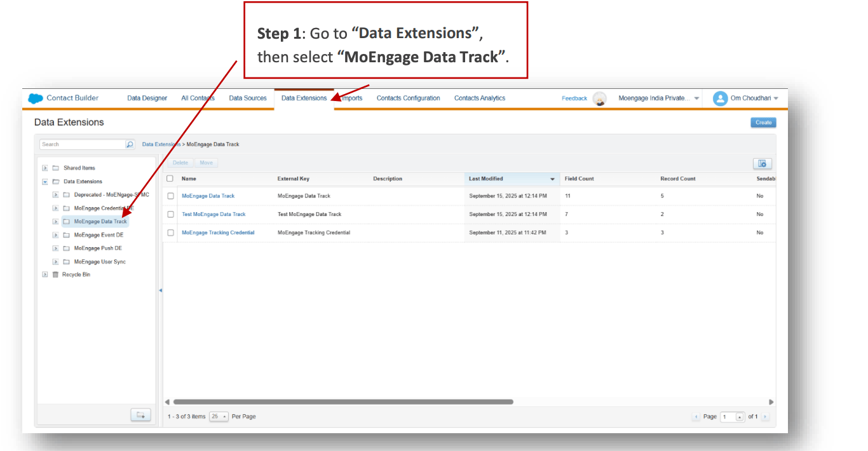This screenshot has height=451, width=868.
Task: Click the Feedback link
Action: [574, 98]
